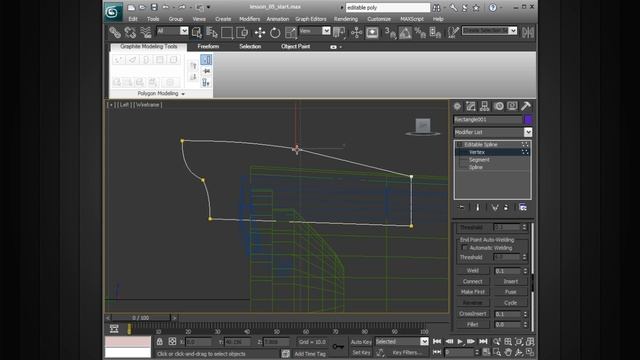
Task: Open the Edit menu
Action: pyautogui.click(x=133, y=19)
